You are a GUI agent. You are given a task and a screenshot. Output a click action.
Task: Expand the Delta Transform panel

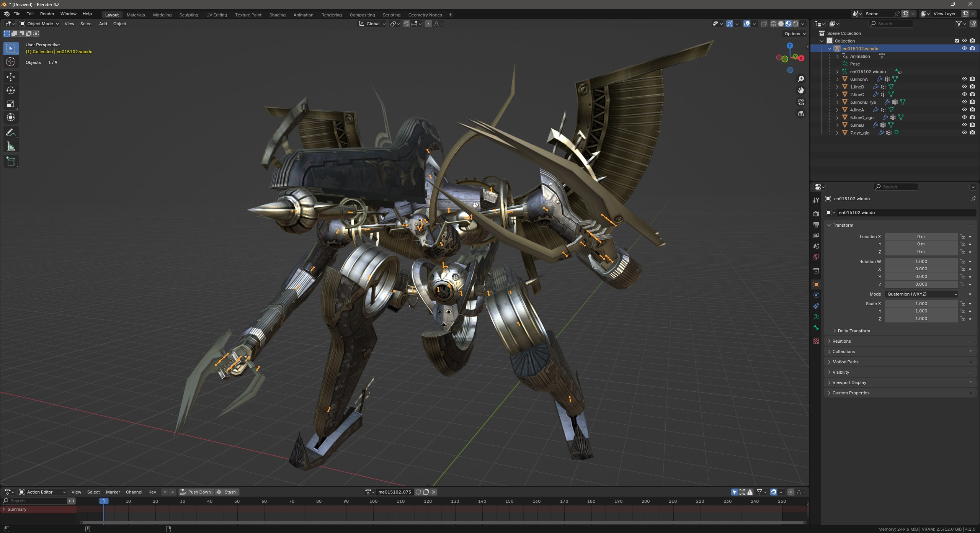(854, 331)
